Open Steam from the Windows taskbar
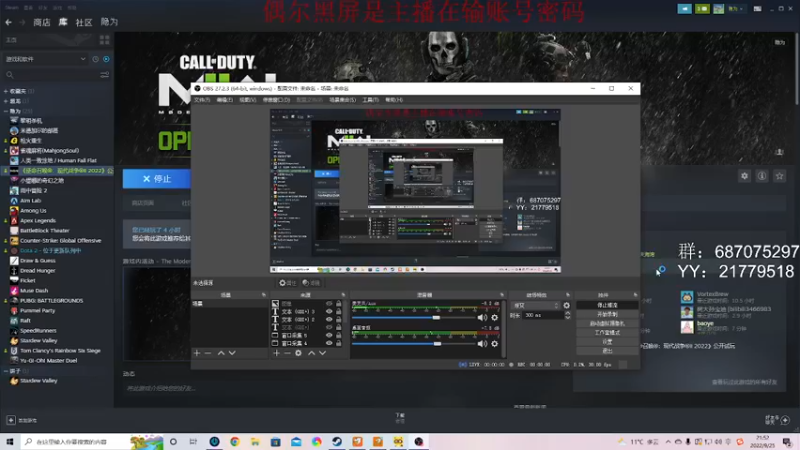 pyautogui.click(x=337, y=442)
